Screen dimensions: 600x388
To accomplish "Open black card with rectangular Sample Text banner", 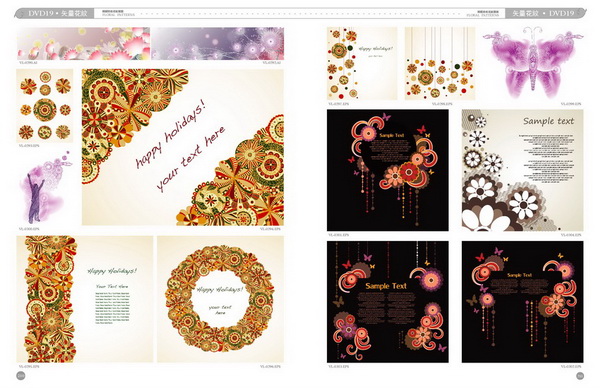I will [x=523, y=302].
